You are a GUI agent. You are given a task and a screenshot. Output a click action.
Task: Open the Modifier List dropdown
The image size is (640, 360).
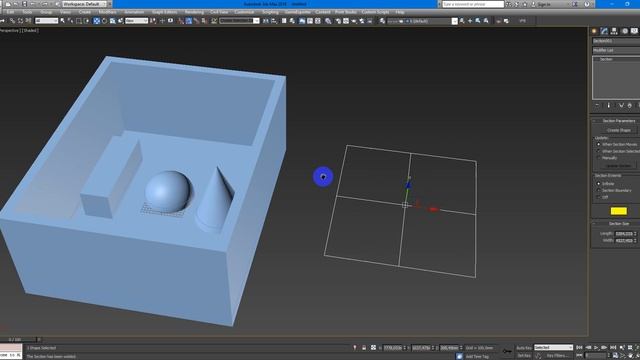tap(616, 50)
